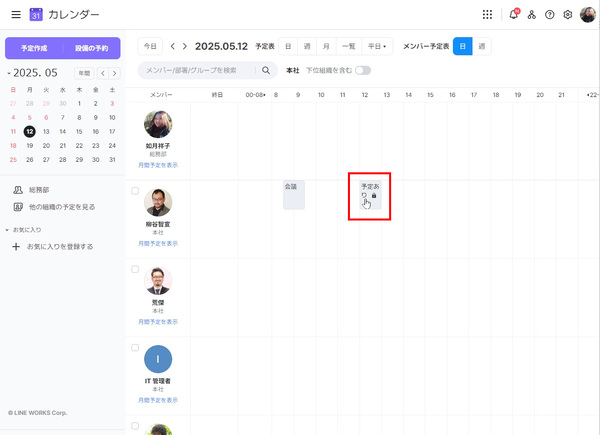The width and height of the screenshot is (600, 435).
Task: Open 月間予定を表示 for 荒傑
Action: (158, 322)
